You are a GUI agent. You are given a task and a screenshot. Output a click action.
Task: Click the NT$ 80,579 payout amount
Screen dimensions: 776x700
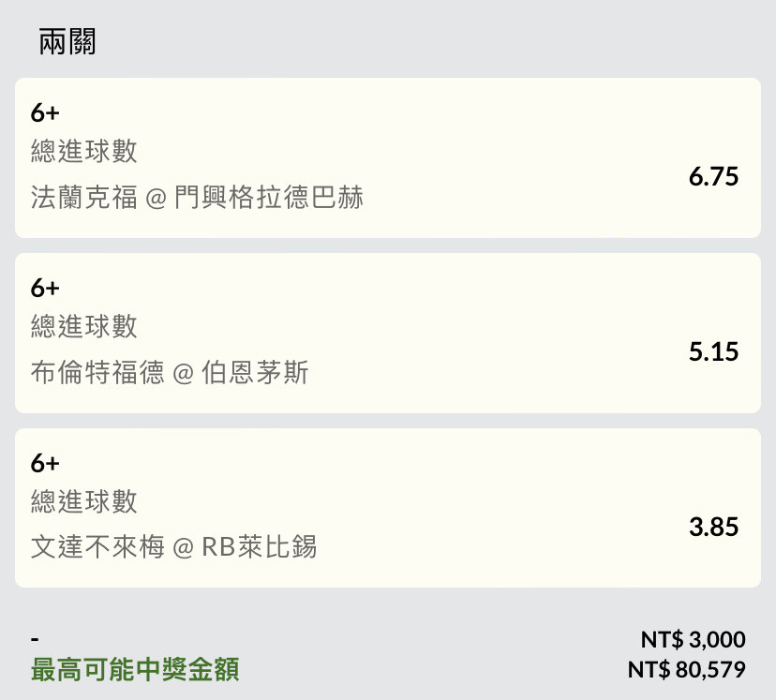(x=686, y=670)
